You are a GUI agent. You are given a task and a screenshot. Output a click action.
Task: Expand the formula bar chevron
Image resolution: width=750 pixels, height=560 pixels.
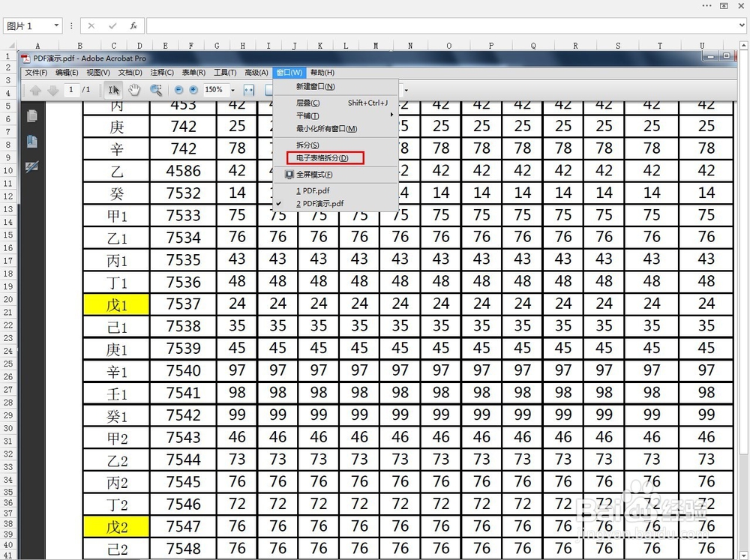[742, 25]
